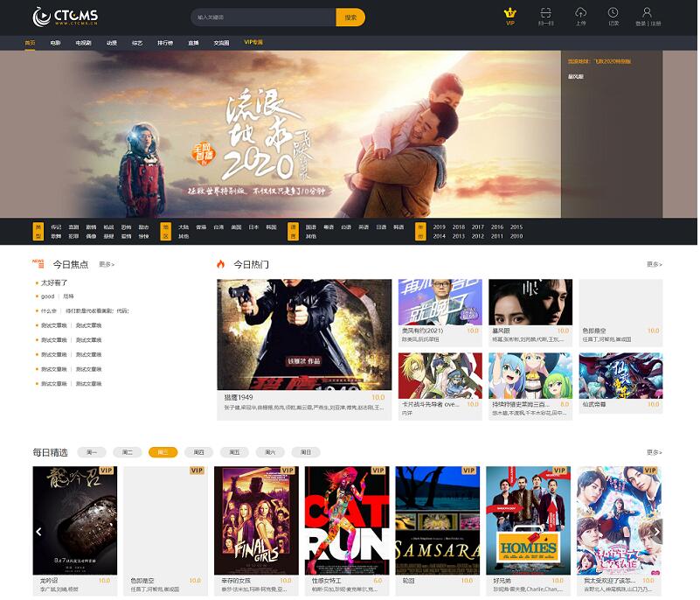This screenshot has height=600, width=700.
Task: Open the 排行榜 rankings tab
Action: click(165, 43)
